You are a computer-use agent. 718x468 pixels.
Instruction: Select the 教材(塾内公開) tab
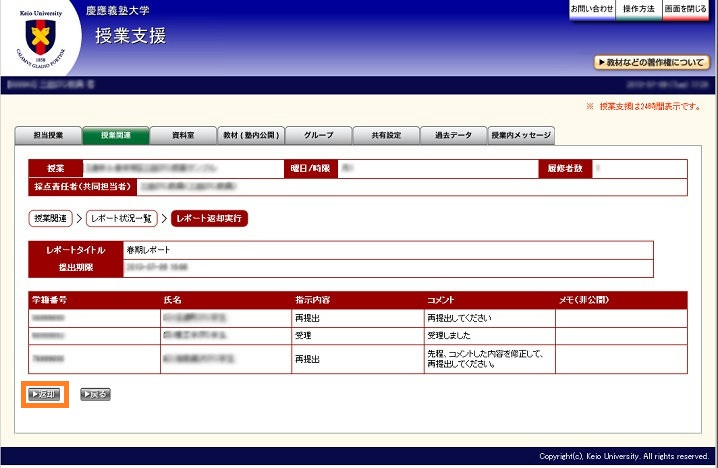tap(250, 135)
